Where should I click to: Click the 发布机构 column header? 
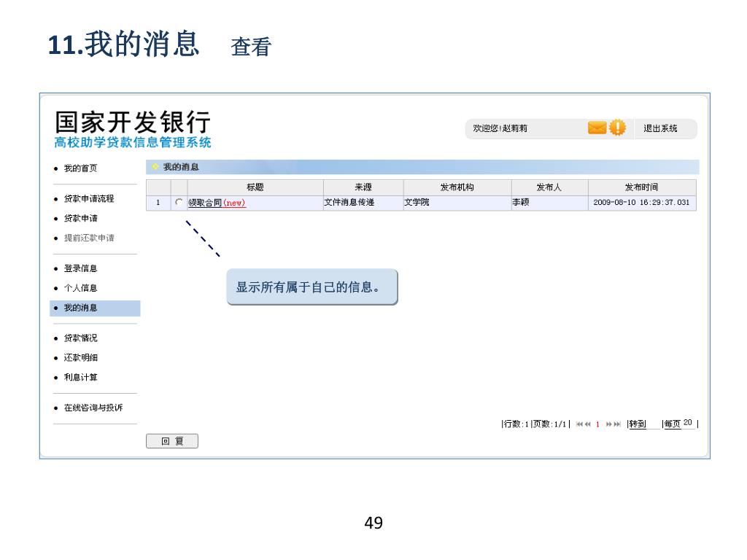click(x=457, y=187)
